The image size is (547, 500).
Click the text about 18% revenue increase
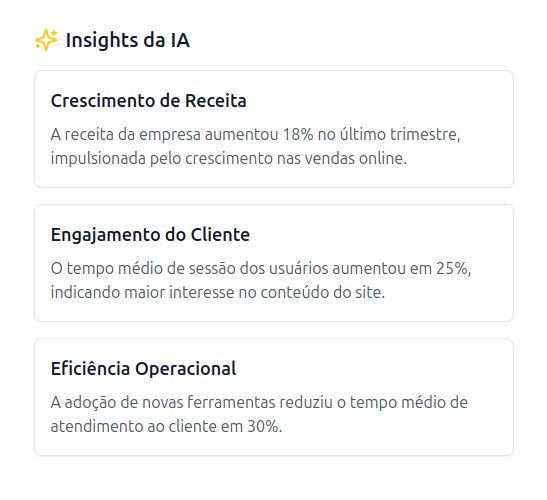[255, 134]
